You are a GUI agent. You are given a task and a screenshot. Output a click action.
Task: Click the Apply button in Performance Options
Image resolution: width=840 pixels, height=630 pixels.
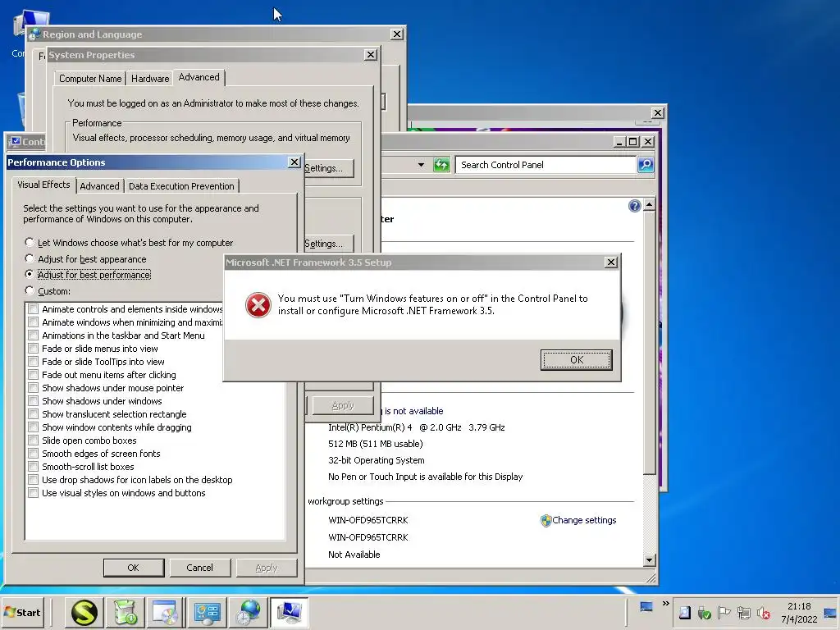point(267,568)
